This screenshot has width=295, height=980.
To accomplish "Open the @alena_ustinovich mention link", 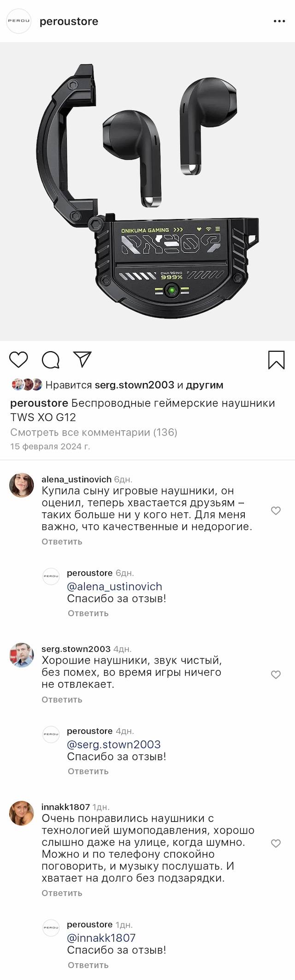I will 114,586.
